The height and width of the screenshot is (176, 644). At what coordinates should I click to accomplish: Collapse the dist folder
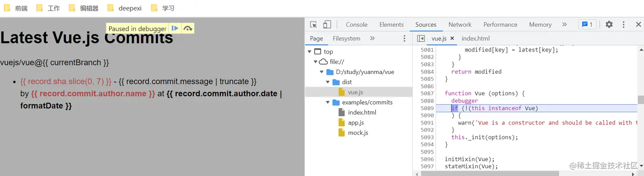coord(328,82)
